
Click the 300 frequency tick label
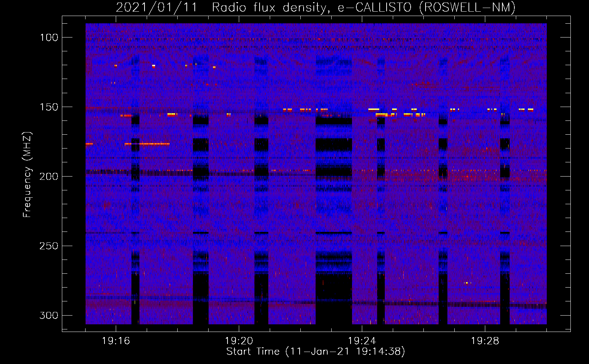pos(49,315)
